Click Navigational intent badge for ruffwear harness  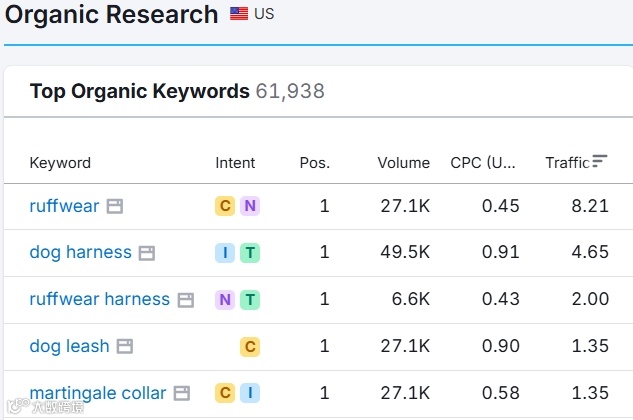225,300
